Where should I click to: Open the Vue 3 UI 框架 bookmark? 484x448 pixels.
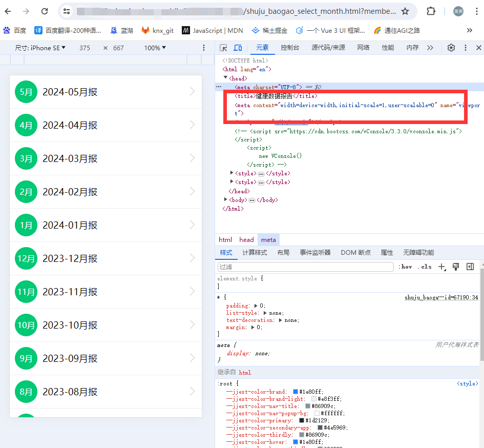tap(330, 31)
